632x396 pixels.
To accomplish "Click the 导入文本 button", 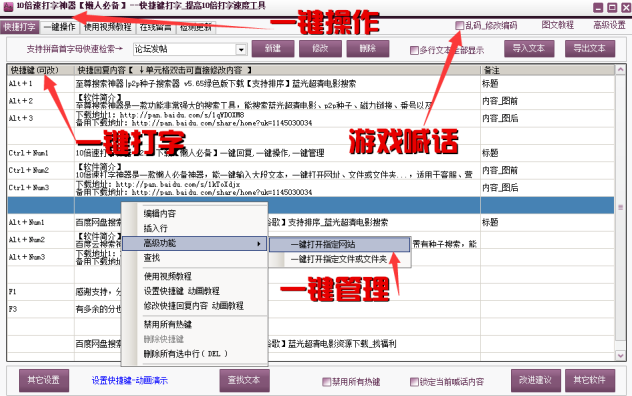I will tap(529, 49).
